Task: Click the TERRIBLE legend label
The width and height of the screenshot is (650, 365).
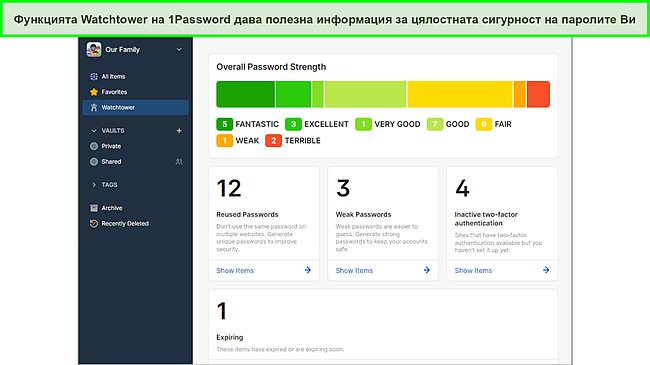Action: (x=303, y=141)
